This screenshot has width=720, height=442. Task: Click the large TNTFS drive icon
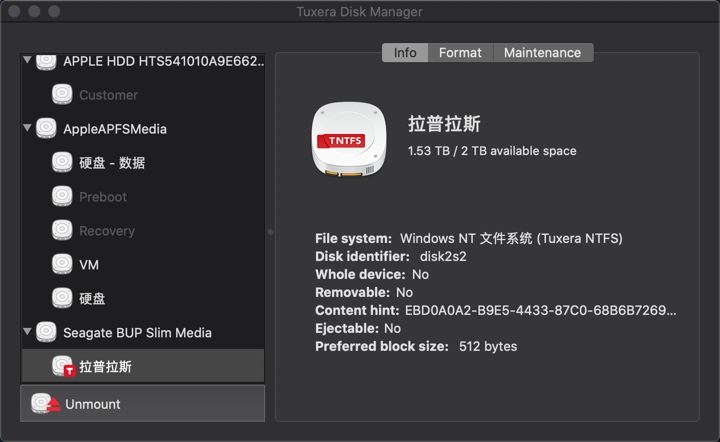349,139
